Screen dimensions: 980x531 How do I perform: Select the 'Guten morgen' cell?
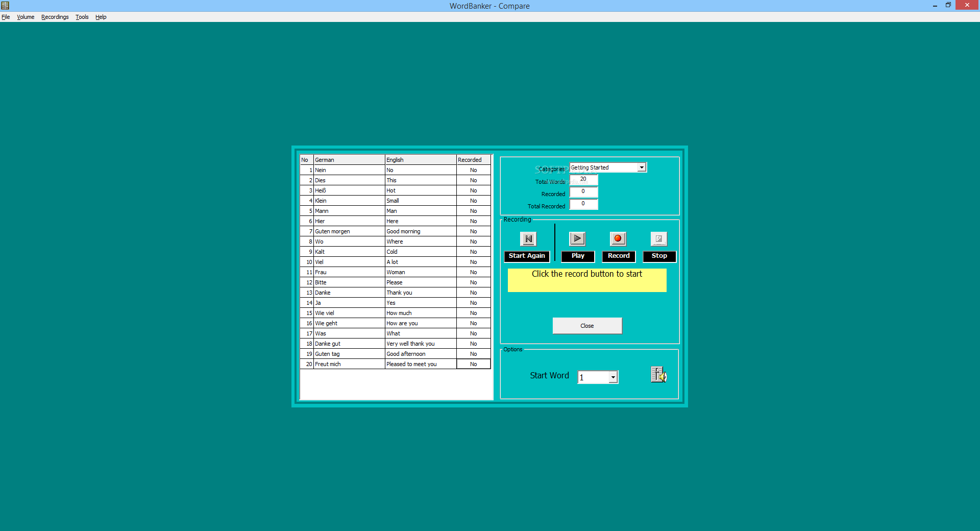[x=349, y=231]
